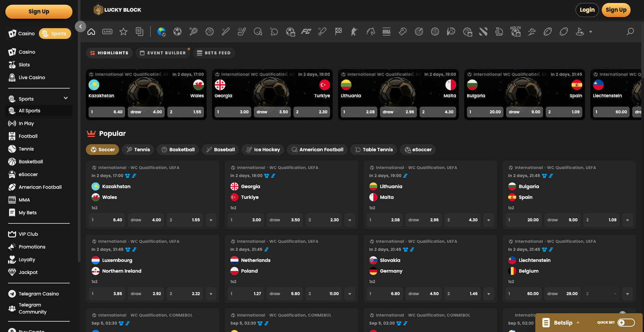The height and width of the screenshot is (332, 644).
Task: Select the darts target icon
Action: 419,32
